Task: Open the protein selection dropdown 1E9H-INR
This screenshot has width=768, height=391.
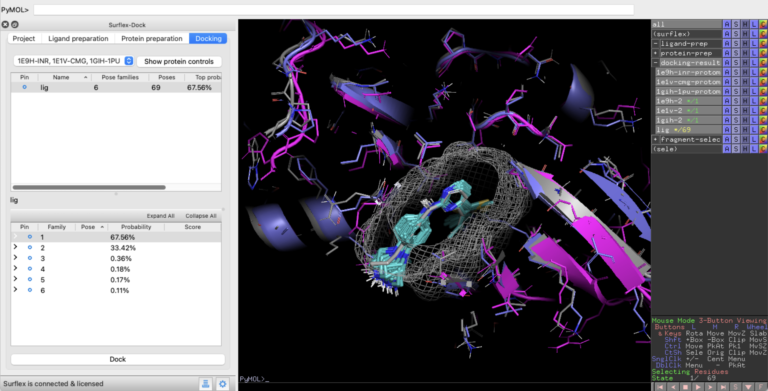Action: 73,61
